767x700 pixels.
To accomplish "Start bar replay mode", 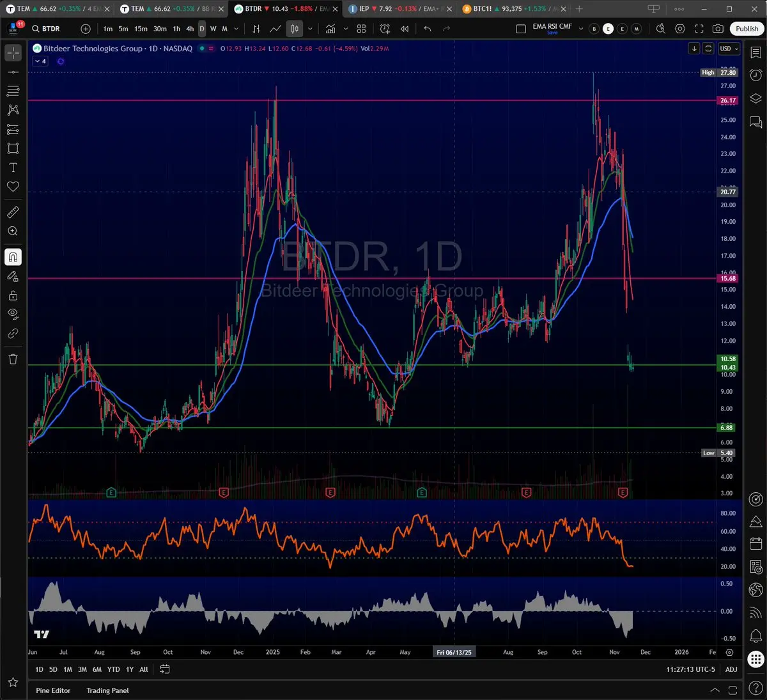I will 405,29.
